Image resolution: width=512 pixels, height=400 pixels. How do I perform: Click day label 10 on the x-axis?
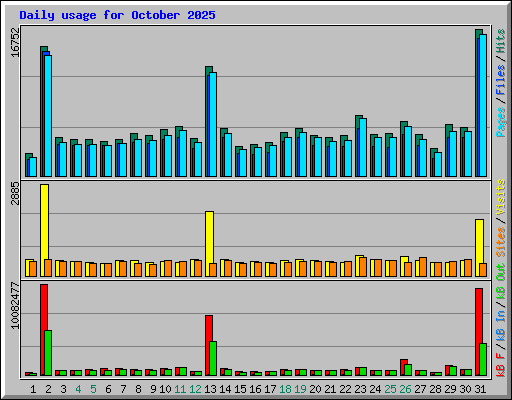coord(165,389)
